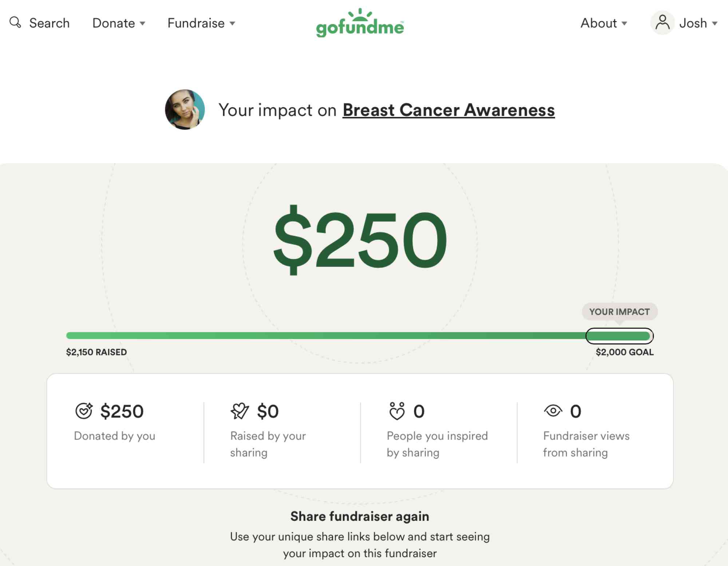Click the GoFundMe logo

click(x=360, y=23)
